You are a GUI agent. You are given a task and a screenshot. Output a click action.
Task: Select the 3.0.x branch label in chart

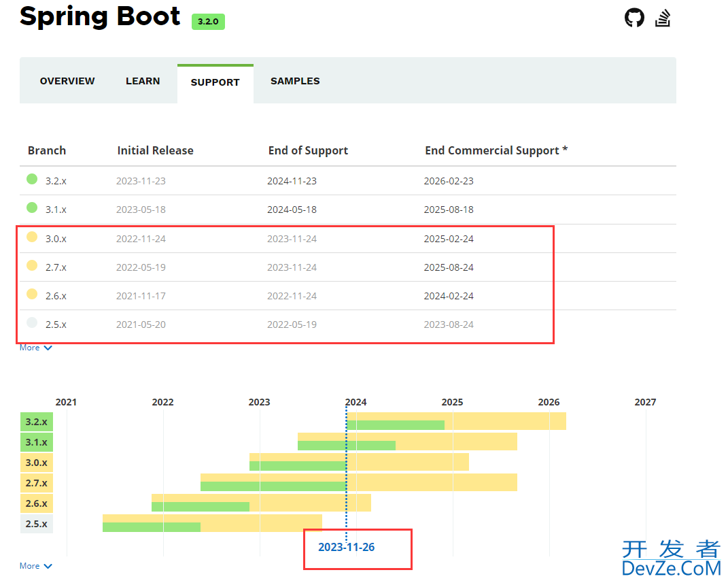pos(37,463)
